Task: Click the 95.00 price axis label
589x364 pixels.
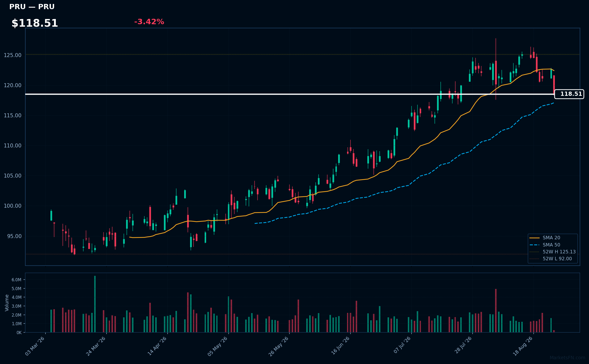Action: click(14, 236)
